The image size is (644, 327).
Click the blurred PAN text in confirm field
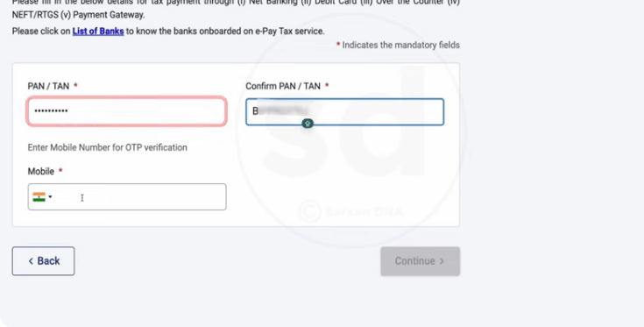click(x=283, y=111)
